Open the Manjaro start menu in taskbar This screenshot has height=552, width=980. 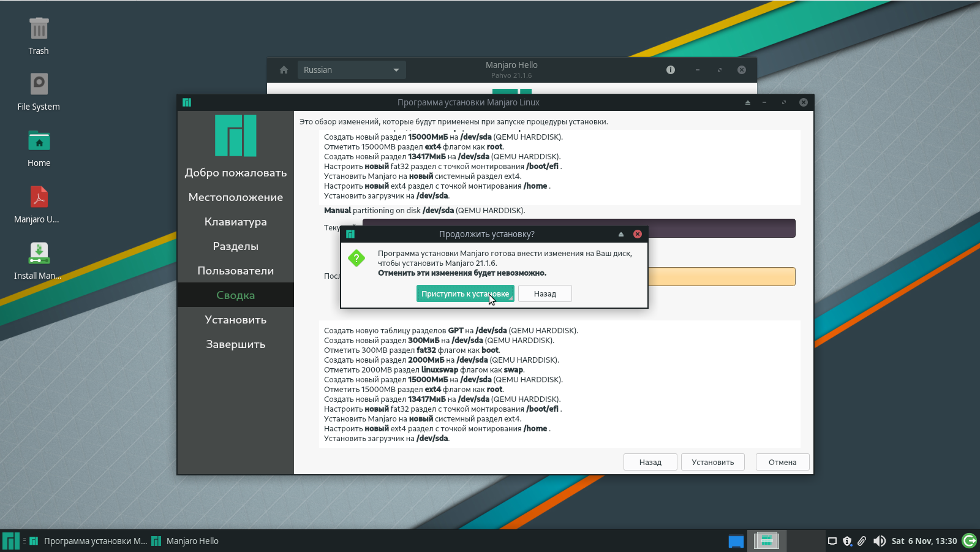point(11,541)
